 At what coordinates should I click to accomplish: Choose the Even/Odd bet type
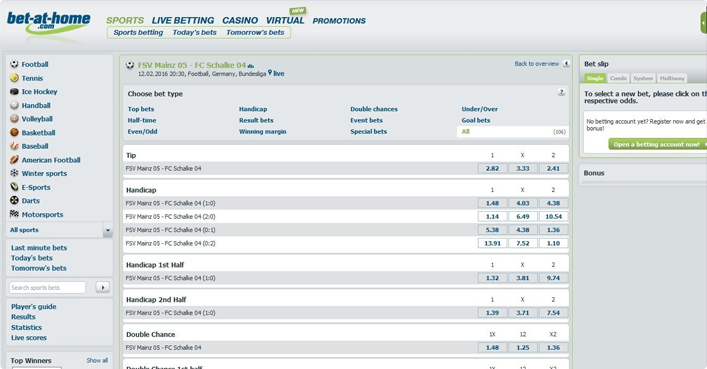coord(142,131)
